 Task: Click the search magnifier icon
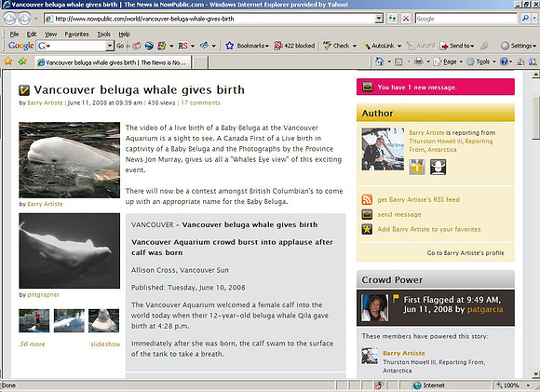(525, 19)
